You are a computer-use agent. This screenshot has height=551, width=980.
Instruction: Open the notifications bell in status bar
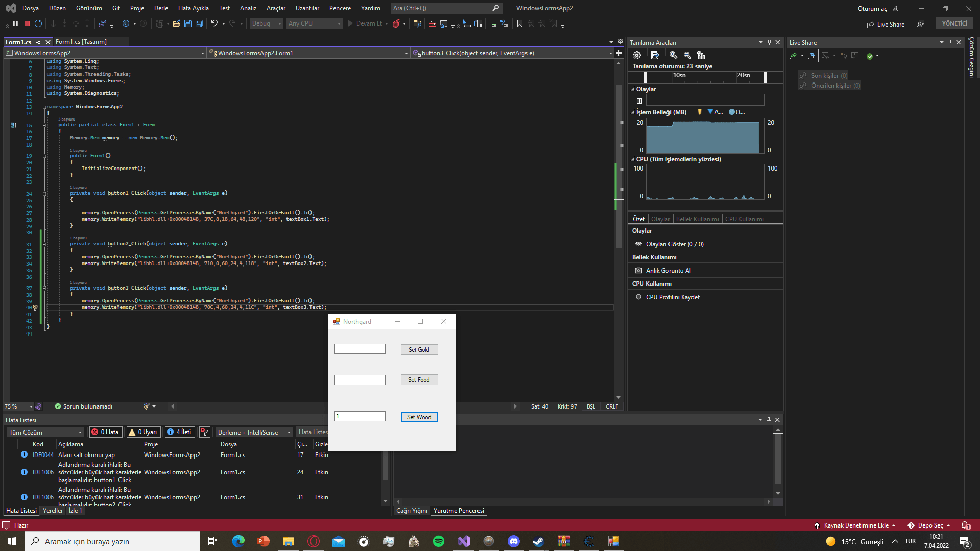coord(966,525)
